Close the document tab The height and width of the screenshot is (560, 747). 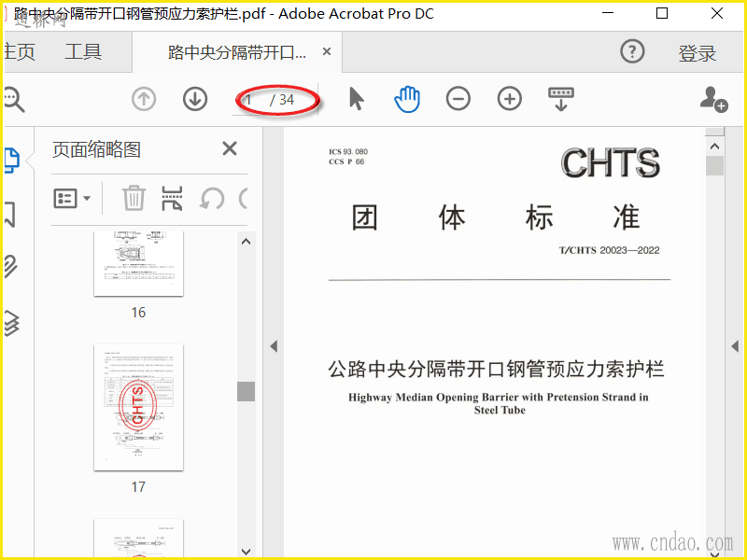(x=327, y=51)
